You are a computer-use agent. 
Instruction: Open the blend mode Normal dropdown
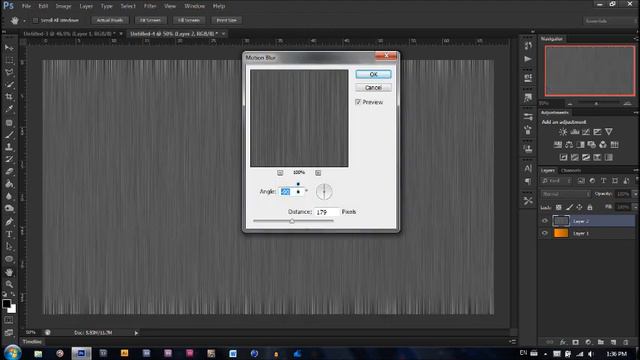point(566,194)
